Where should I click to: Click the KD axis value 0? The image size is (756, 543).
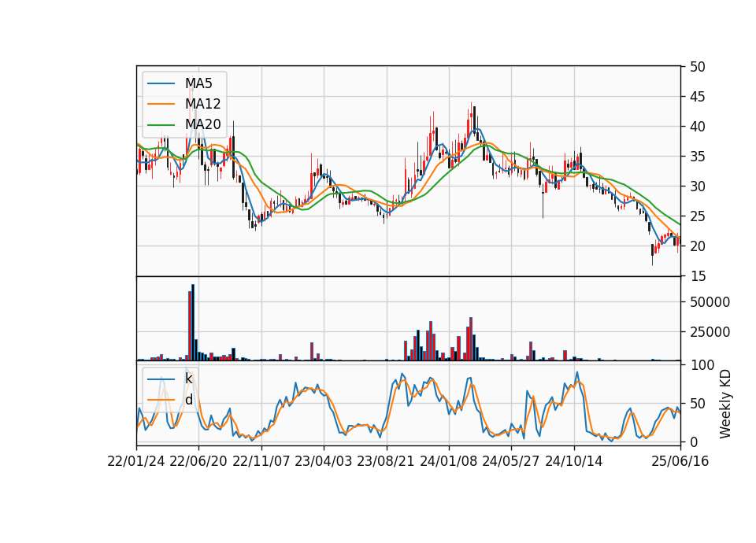coord(694,441)
